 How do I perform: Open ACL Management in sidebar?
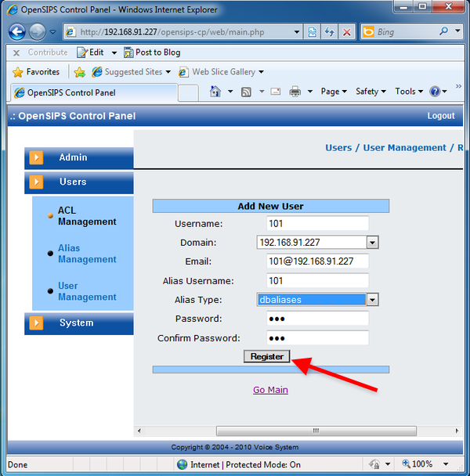point(87,216)
